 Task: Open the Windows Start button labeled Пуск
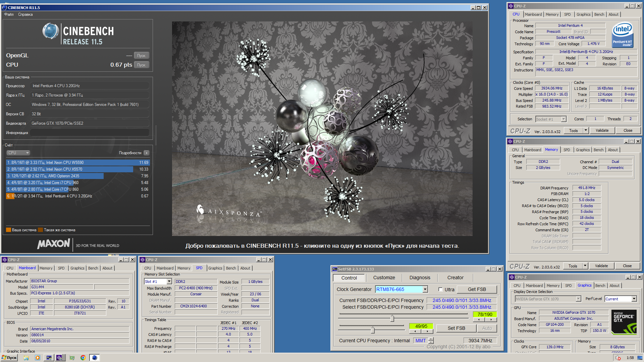point(9,358)
